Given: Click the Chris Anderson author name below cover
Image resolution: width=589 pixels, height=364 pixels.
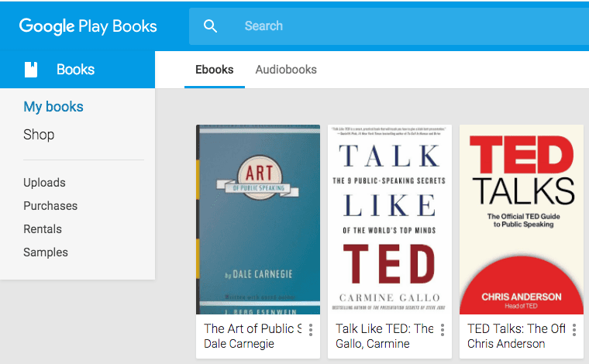Looking at the screenshot, I should pyautogui.click(x=506, y=344).
